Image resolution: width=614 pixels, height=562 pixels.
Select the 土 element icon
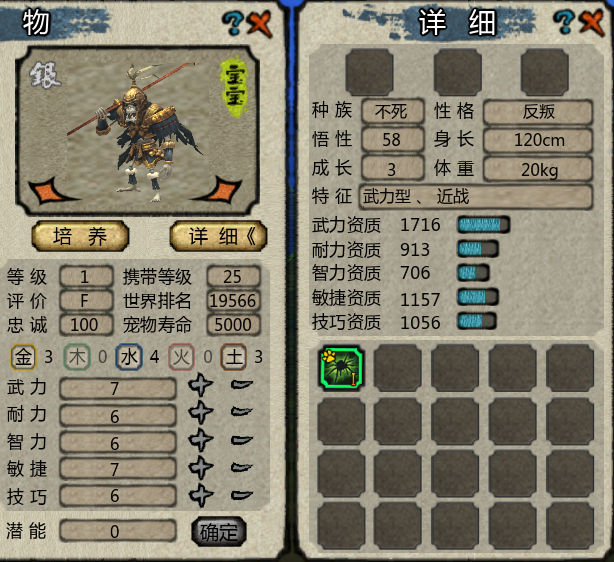tap(234, 357)
